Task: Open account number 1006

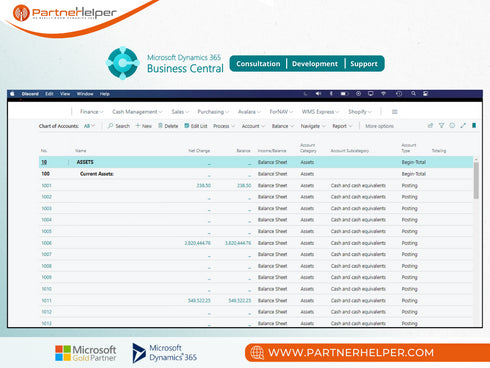Action: coord(46,243)
